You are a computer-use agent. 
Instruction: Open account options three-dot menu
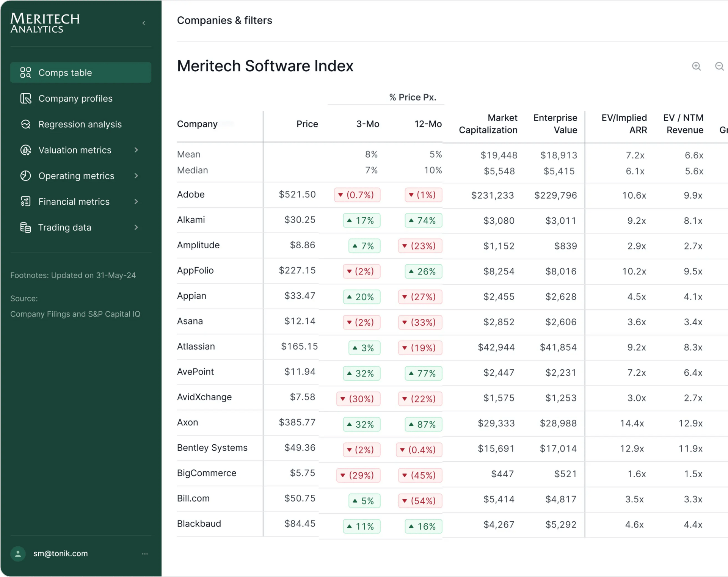pos(145,553)
